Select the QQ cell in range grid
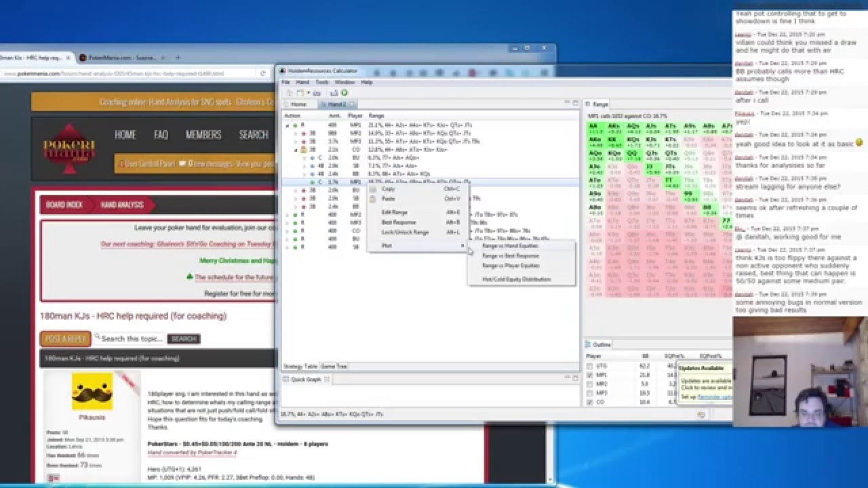Image resolution: width=868 pixels, height=488 pixels. (633, 156)
